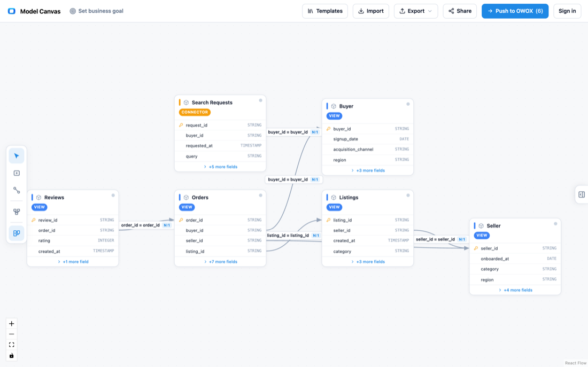The image size is (588, 367).
Task: Click the key icon beside seller_id in Seller
Action: tap(476, 248)
